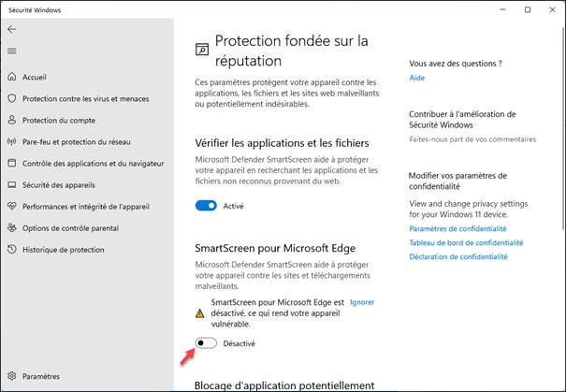566x392 pixels.
Task: Click the device security icon
Action: point(12,184)
